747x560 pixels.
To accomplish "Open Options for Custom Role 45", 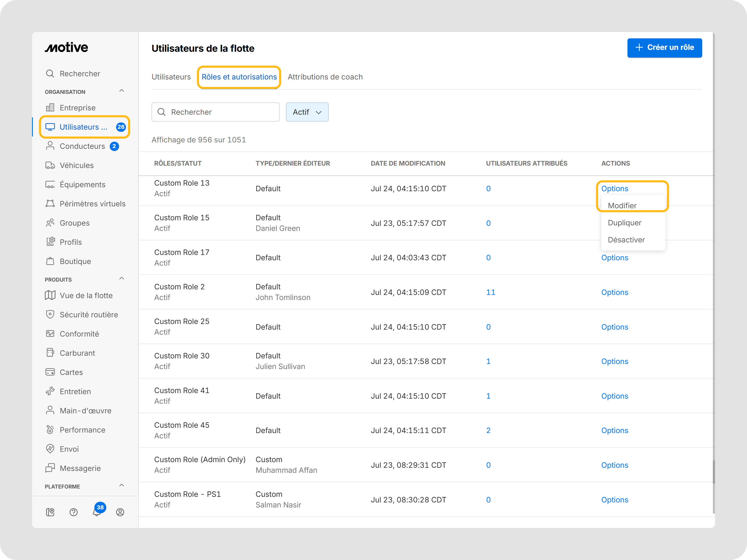I will pos(615,430).
